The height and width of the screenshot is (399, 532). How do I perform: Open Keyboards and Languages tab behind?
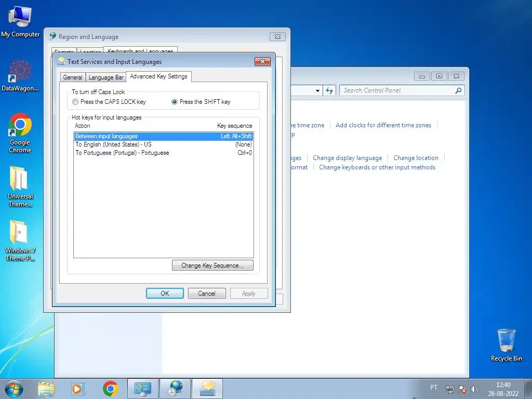tap(140, 50)
